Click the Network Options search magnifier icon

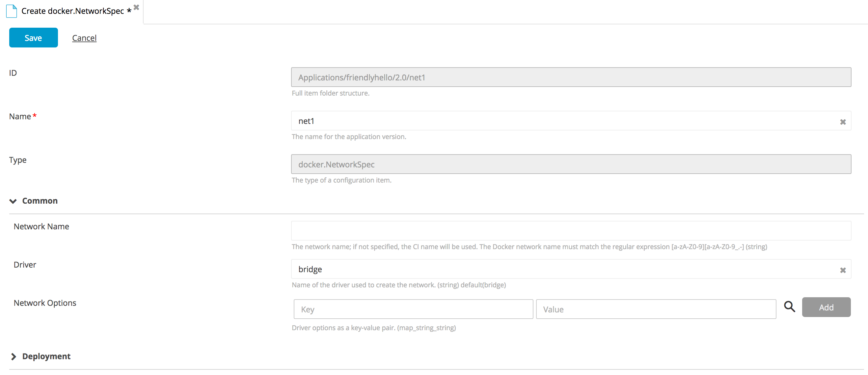(x=789, y=306)
